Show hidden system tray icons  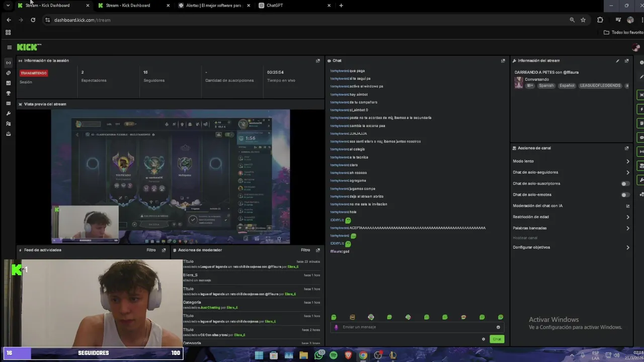click(572, 355)
